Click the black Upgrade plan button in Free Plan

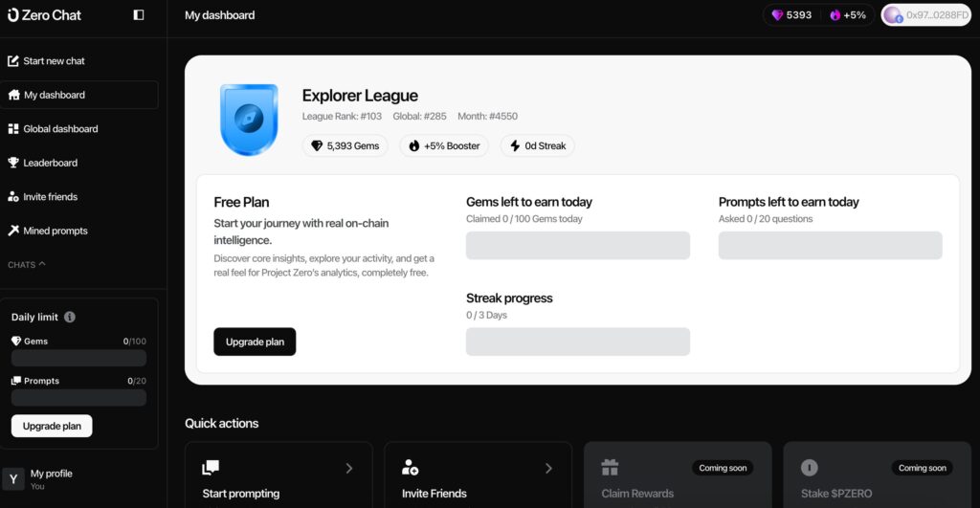255,342
